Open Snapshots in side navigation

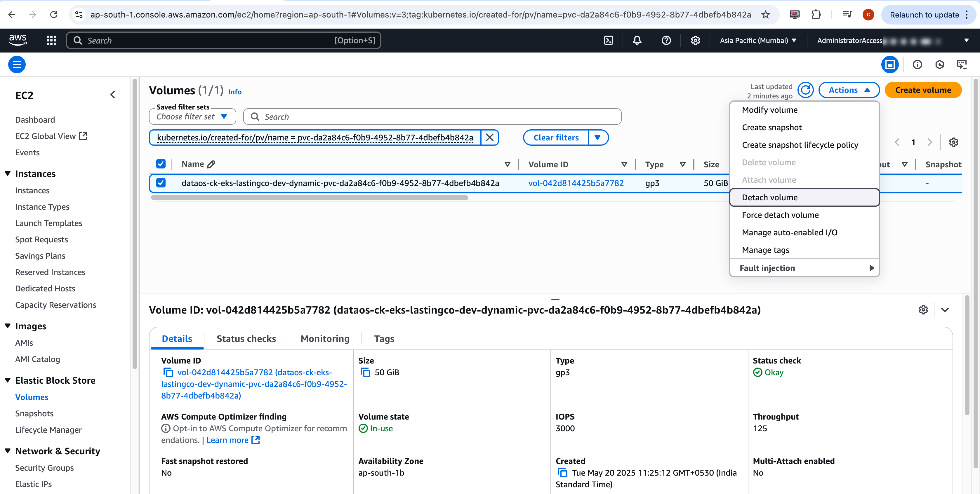[x=34, y=413]
